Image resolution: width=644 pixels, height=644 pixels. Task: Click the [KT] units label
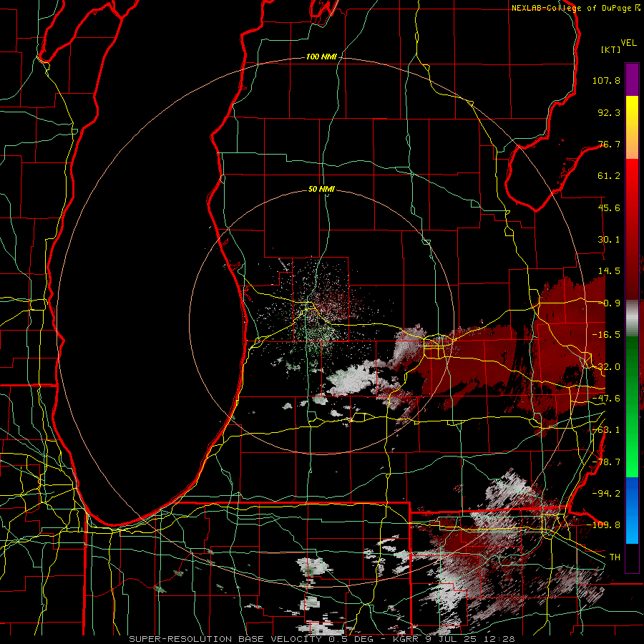pyautogui.click(x=610, y=49)
